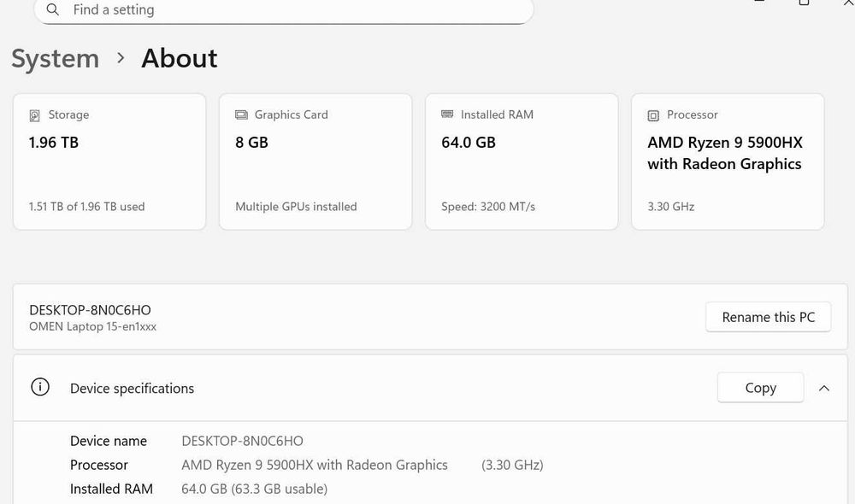
Task: Open the Storage 1.96 TB card
Action: tap(109, 162)
